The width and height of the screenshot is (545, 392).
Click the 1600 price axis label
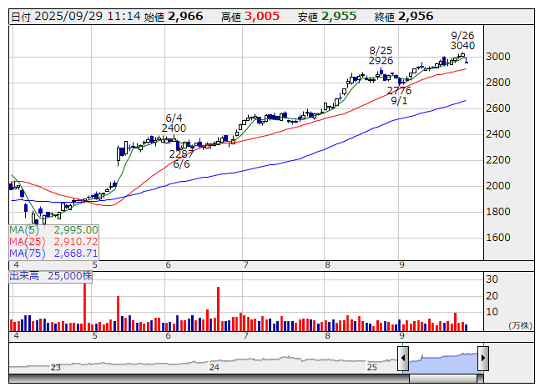pyautogui.click(x=498, y=238)
